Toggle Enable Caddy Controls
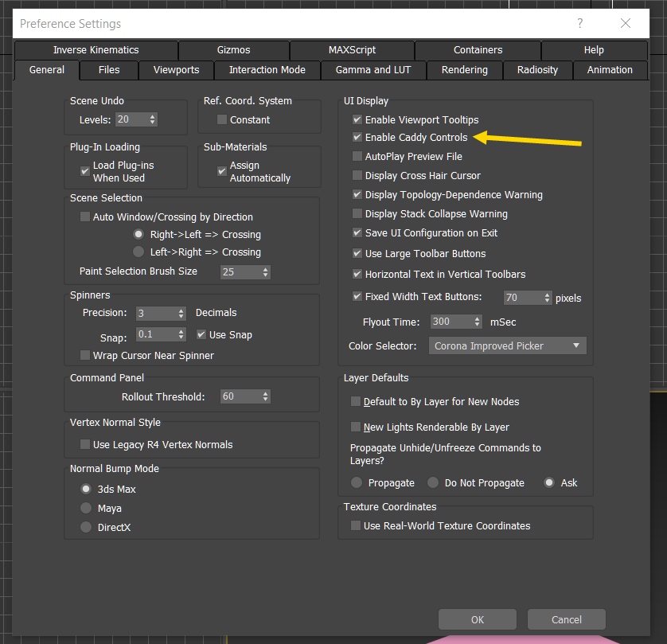Viewport: 667px width, 644px height. tap(357, 137)
